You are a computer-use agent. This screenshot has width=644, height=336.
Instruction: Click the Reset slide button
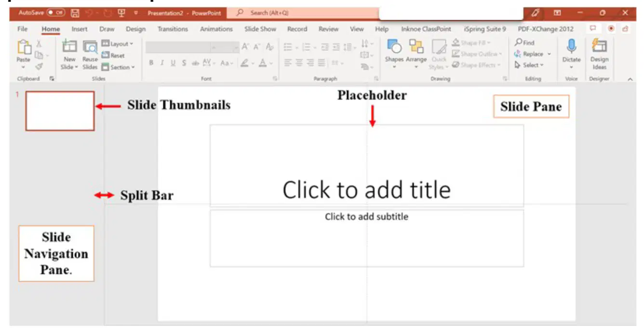[113, 55]
